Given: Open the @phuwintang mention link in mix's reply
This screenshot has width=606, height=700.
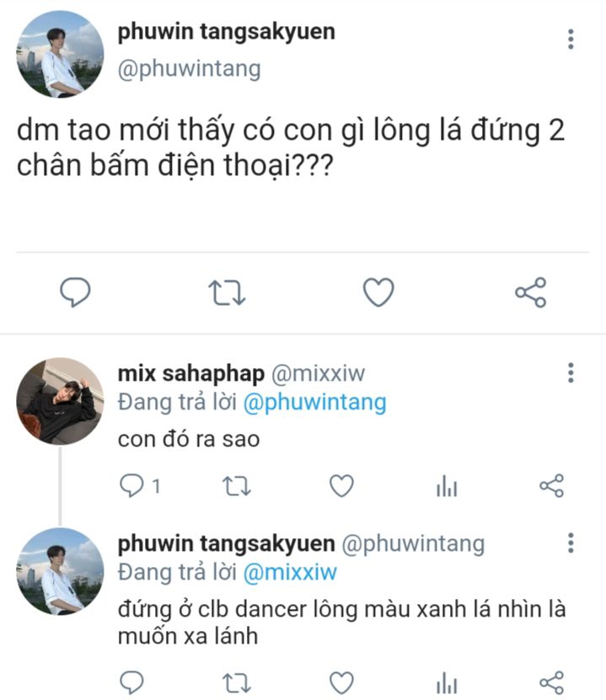Looking at the screenshot, I should pos(314,403).
